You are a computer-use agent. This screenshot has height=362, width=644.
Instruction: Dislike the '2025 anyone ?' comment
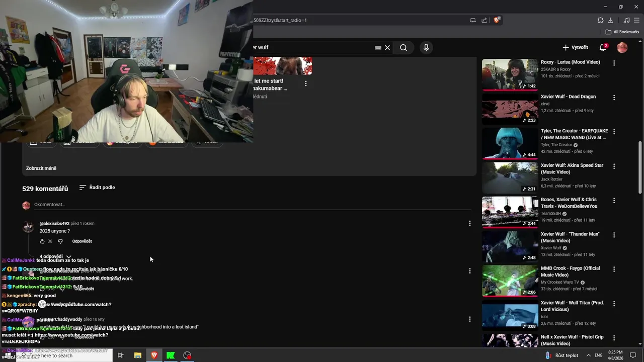(x=60, y=241)
